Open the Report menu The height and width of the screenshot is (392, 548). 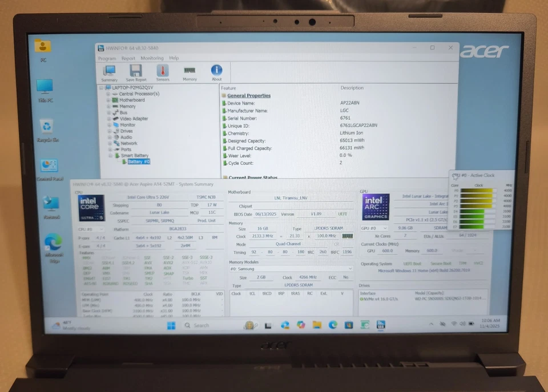coord(128,58)
